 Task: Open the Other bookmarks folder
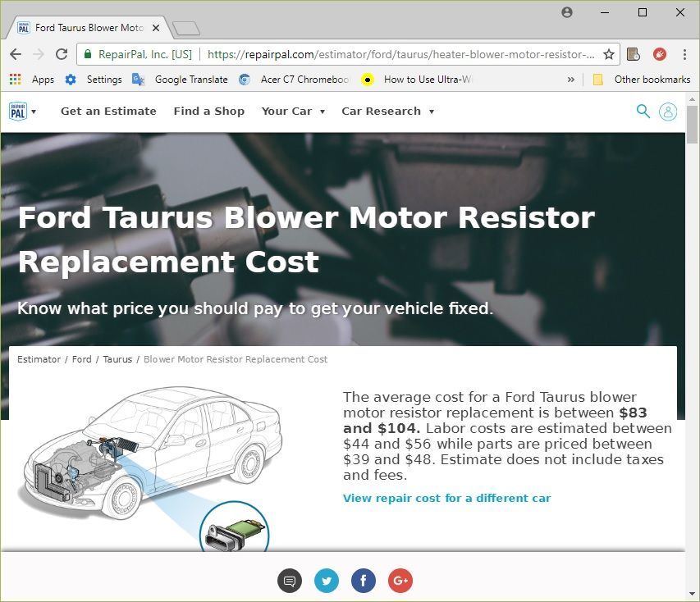point(641,80)
